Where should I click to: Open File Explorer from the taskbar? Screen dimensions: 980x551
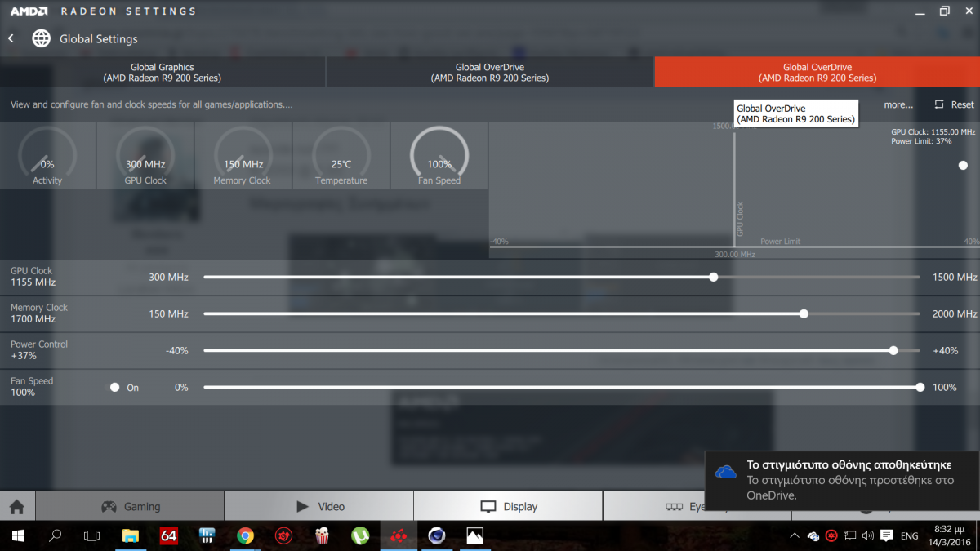tap(131, 536)
